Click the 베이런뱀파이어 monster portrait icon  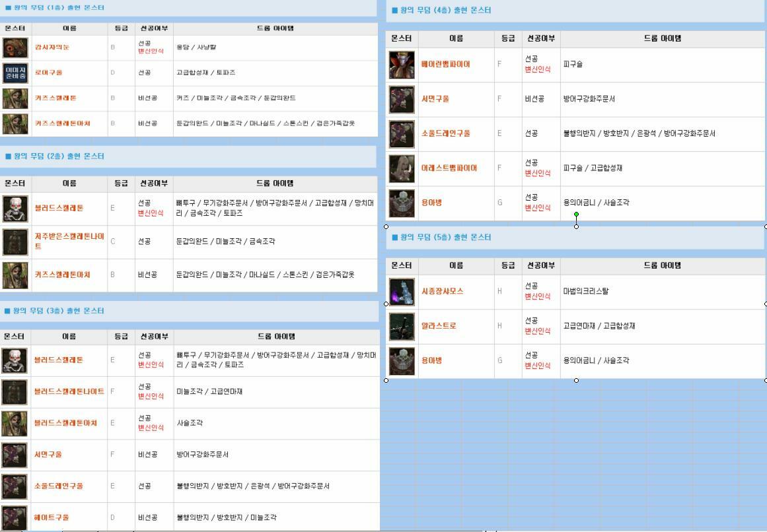point(402,65)
